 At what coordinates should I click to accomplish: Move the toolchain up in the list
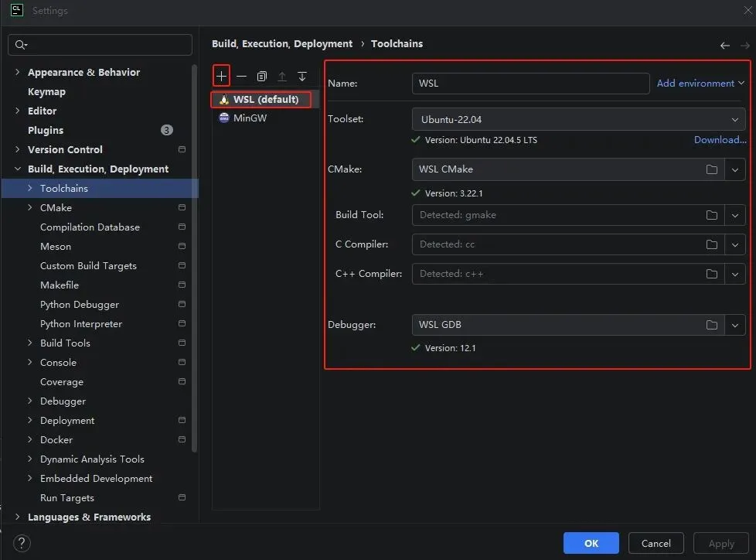pyautogui.click(x=282, y=77)
